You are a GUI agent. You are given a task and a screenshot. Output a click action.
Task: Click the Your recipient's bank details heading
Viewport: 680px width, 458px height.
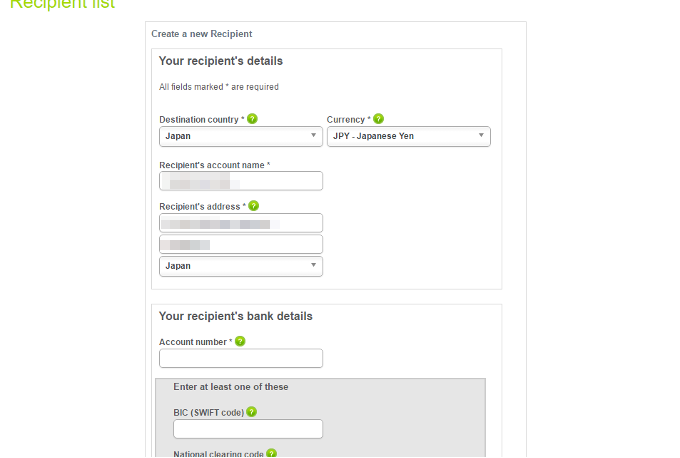[235, 316]
